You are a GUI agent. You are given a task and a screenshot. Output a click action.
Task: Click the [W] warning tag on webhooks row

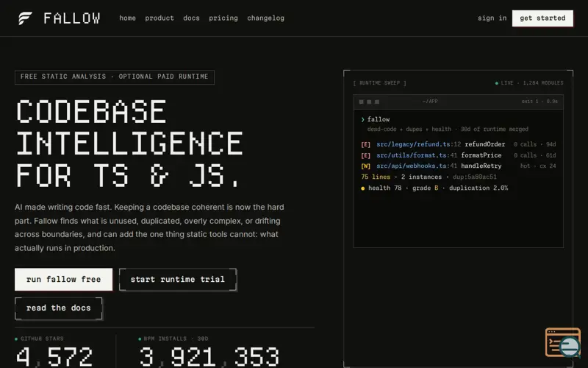coord(365,166)
